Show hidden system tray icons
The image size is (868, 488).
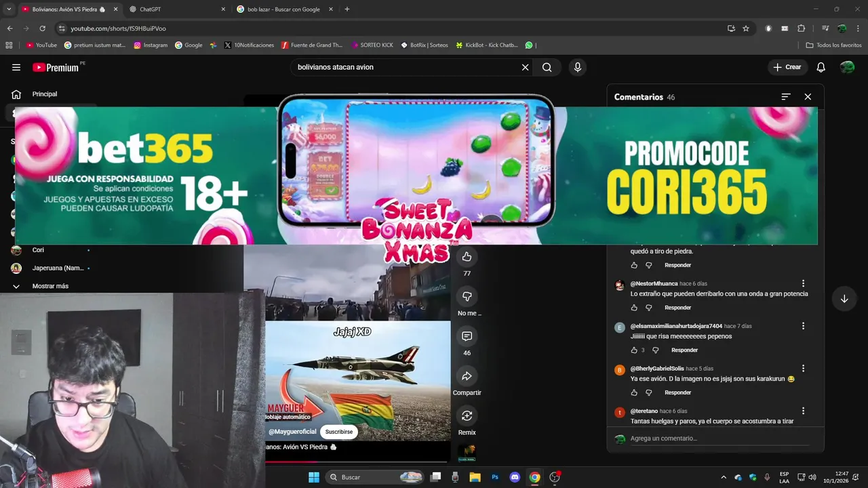tap(724, 477)
